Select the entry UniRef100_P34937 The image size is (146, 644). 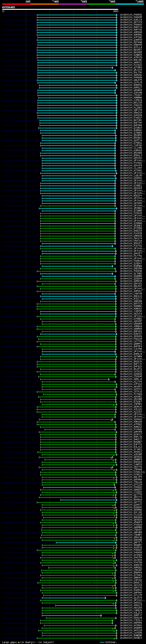click(131, 118)
